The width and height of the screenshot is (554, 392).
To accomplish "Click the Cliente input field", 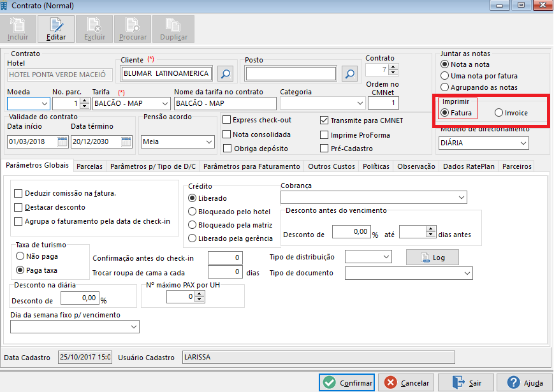I will pyautogui.click(x=167, y=73).
